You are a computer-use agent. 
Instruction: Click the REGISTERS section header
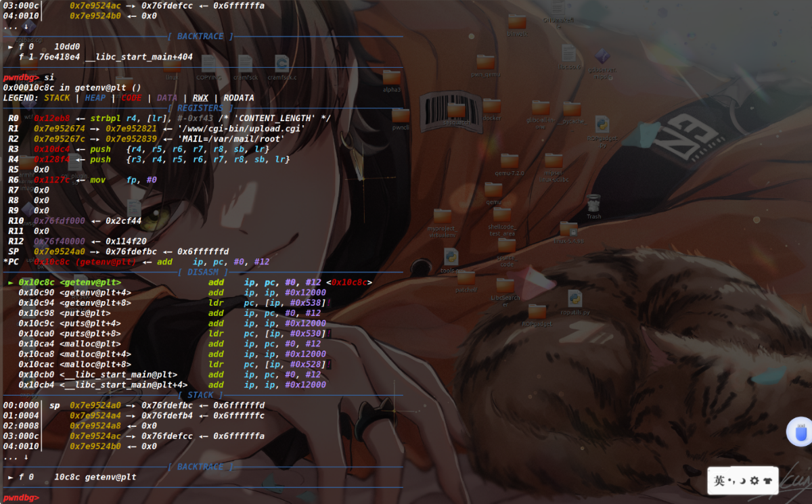201,108
